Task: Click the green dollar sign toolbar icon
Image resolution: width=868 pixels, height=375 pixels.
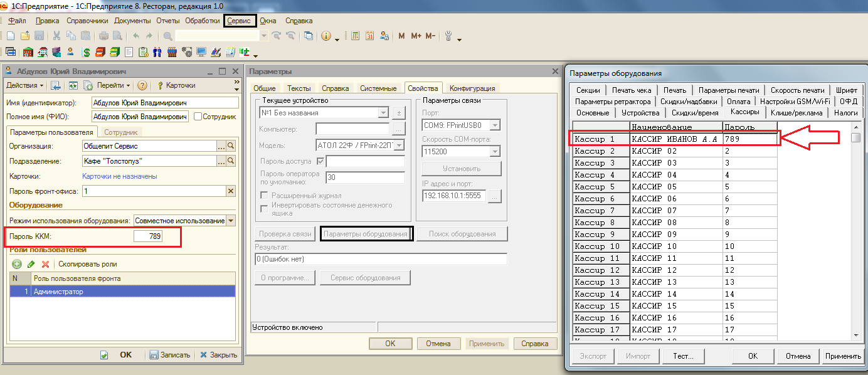Action: 86,52
